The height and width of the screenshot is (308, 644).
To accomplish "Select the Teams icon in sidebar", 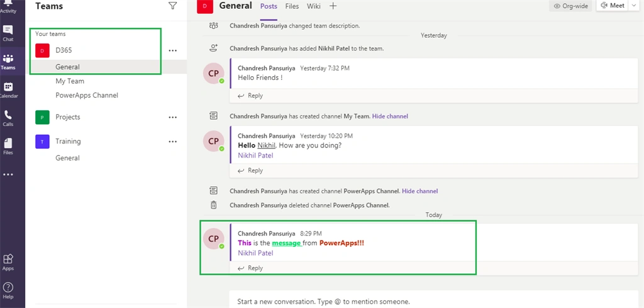I will [8, 62].
